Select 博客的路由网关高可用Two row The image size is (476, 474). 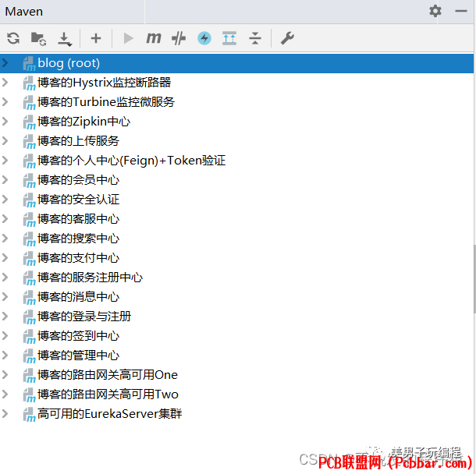[x=236, y=394]
